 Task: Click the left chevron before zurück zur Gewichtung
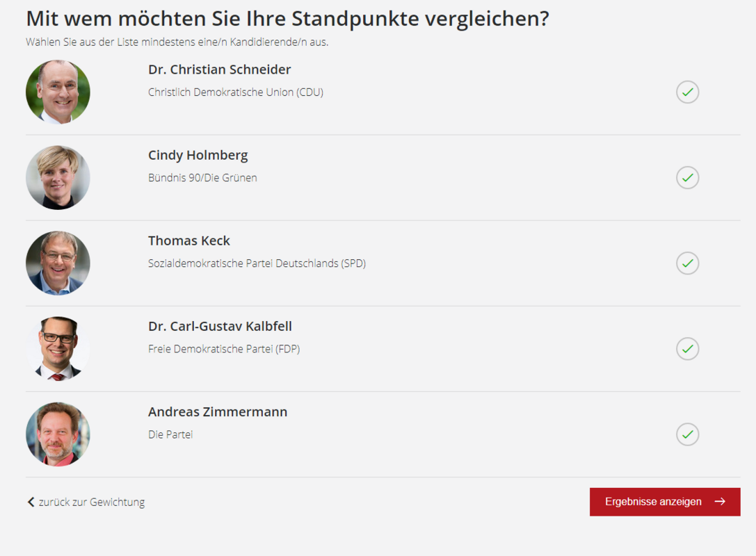coord(31,502)
